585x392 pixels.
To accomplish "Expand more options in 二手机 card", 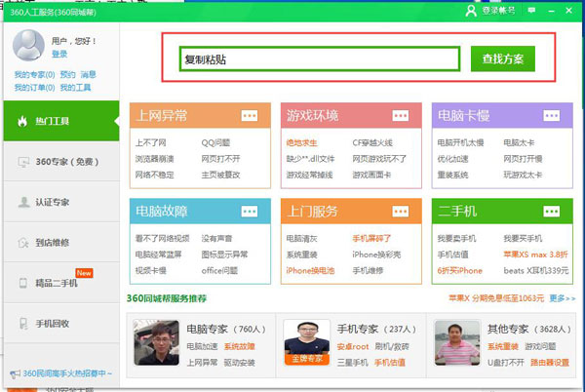I will [552, 212].
